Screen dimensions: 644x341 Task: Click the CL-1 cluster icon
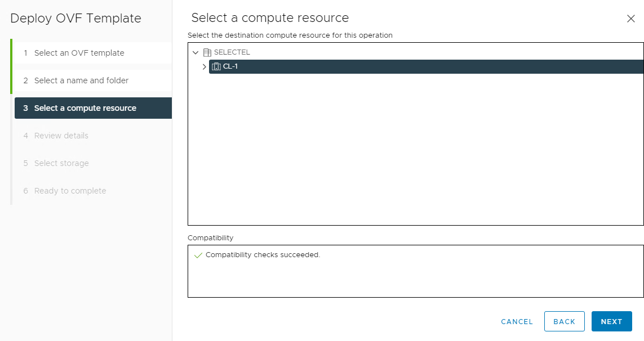pyautogui.click(x=216, y=67)
